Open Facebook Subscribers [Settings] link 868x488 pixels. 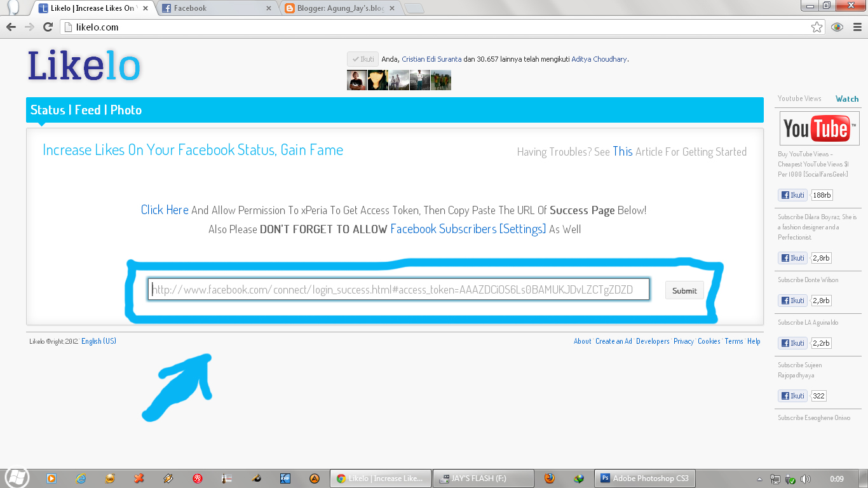[x=468, y=229]
